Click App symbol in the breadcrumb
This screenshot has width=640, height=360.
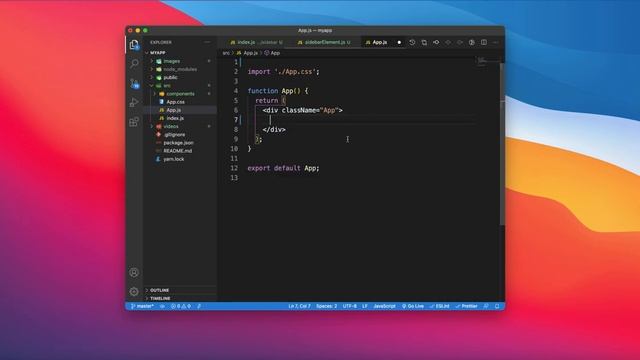point(272,53)
